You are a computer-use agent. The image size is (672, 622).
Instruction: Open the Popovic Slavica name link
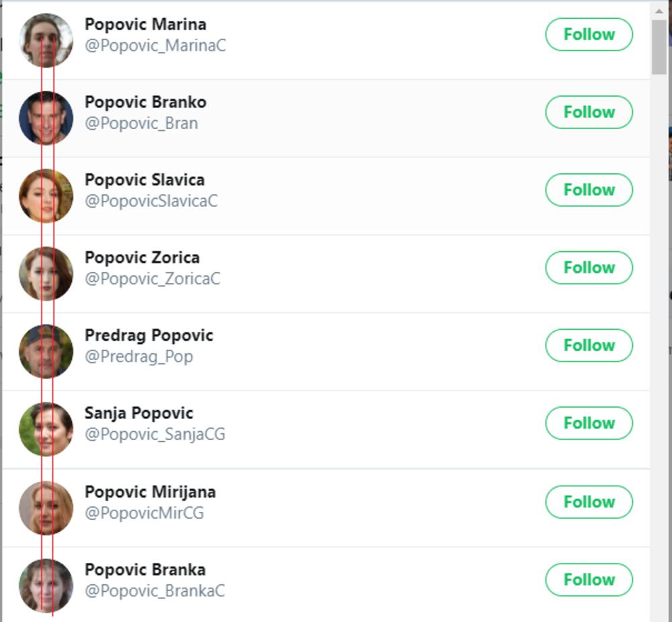click(144, 180)
